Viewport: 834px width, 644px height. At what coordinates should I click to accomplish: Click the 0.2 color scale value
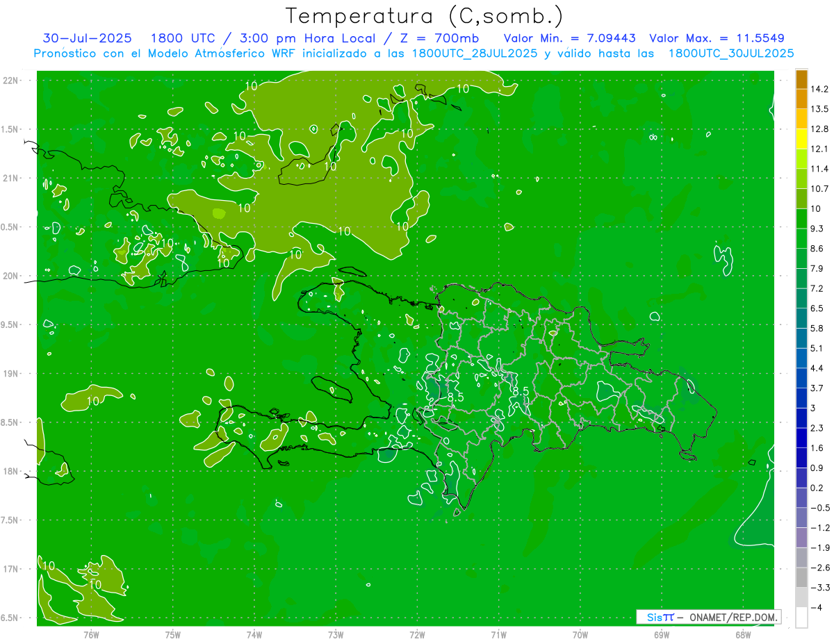point(817,488)
